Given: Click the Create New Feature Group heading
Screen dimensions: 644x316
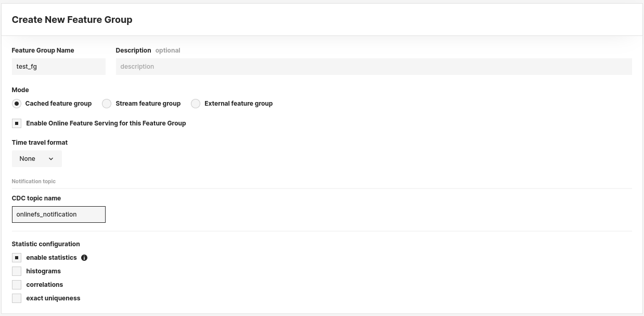Looking at the screenshot, I should click(72, 19).
